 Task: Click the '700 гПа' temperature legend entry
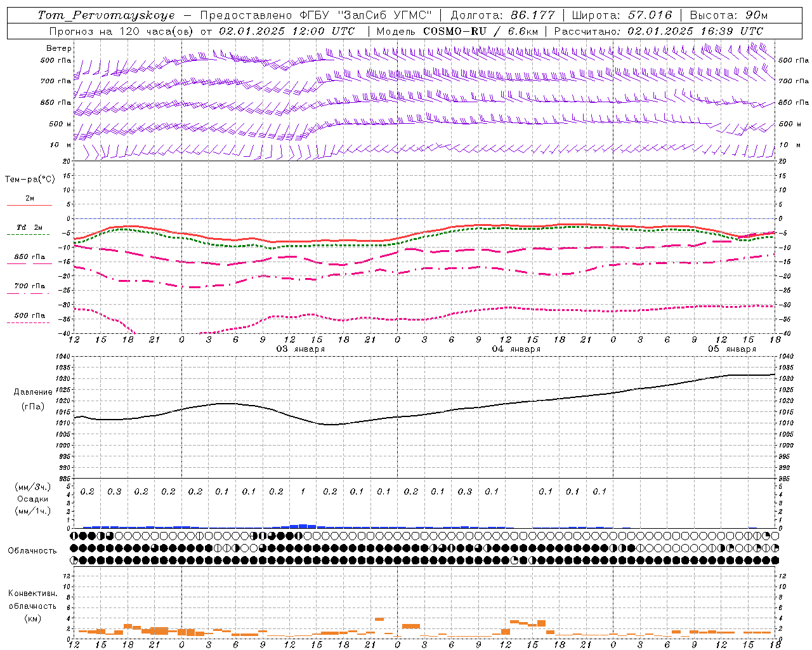point(30,286)
